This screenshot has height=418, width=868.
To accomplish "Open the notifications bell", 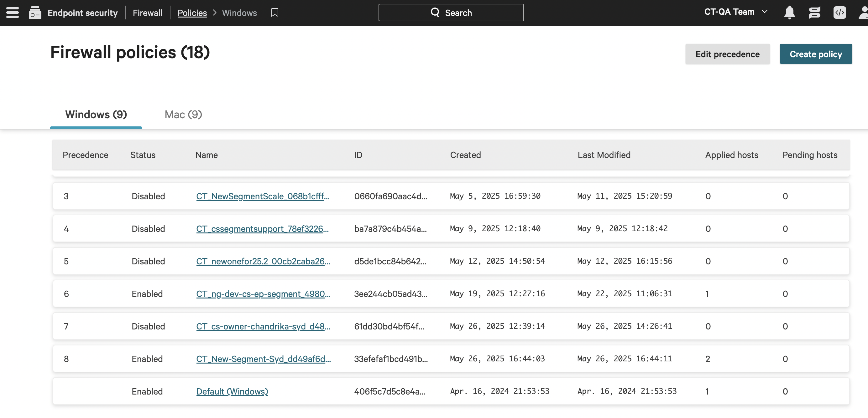I will tap(790, 13).
